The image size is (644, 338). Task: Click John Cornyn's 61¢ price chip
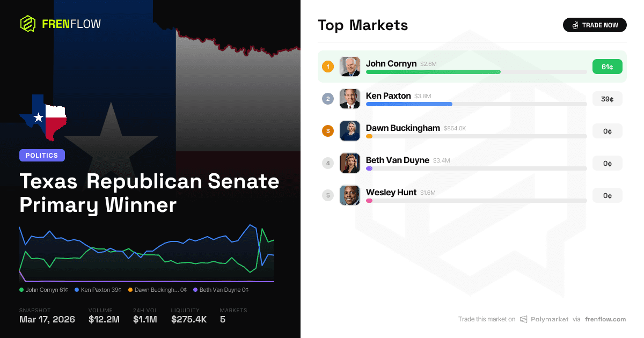click(x=607, y=67)
